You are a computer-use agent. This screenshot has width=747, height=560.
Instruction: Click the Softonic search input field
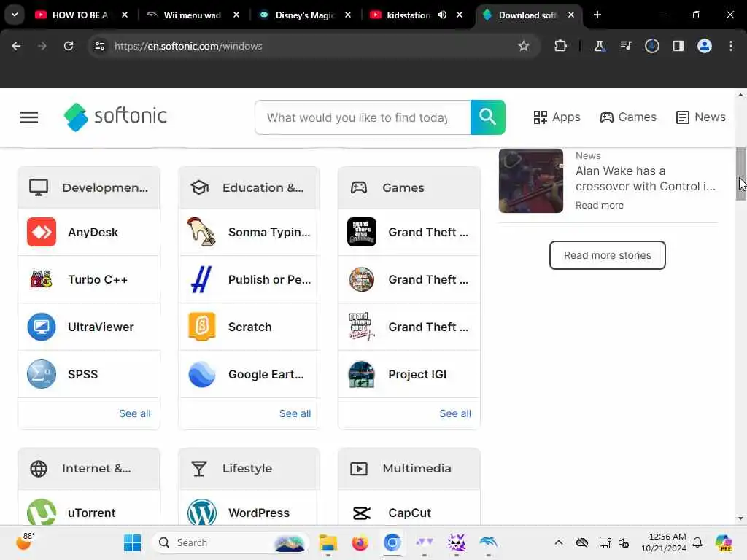pos(363,117)
